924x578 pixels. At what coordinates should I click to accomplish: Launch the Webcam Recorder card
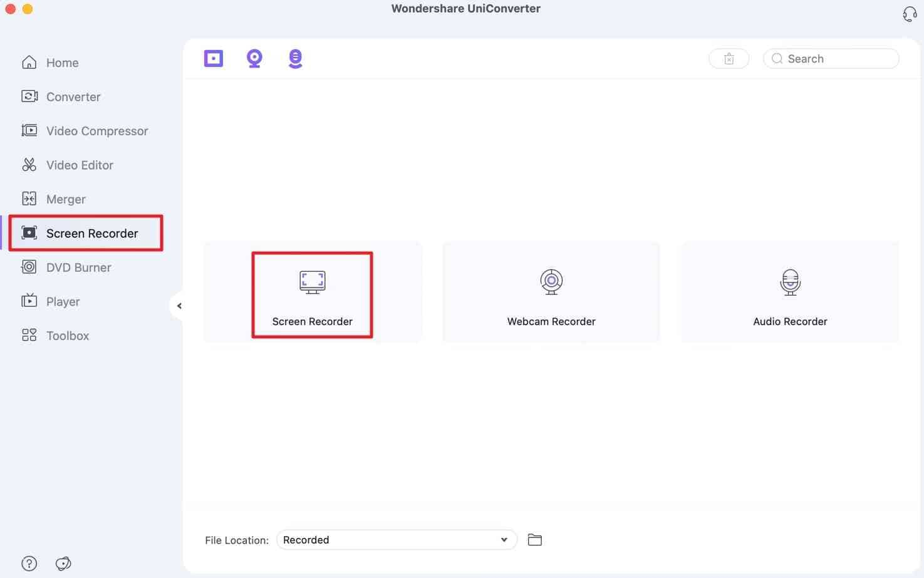coord(551,292)
